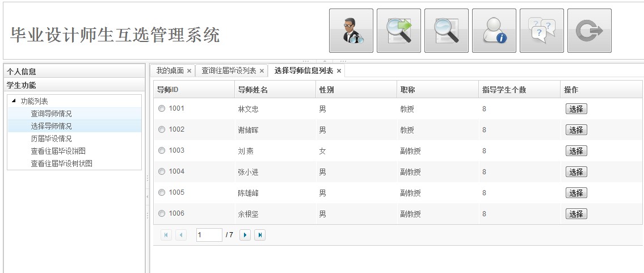Image resolution: width=644 pixels, height=273 pixels.
Task: Click 选择 button for 谢储晖
Action: click(576, 130)
